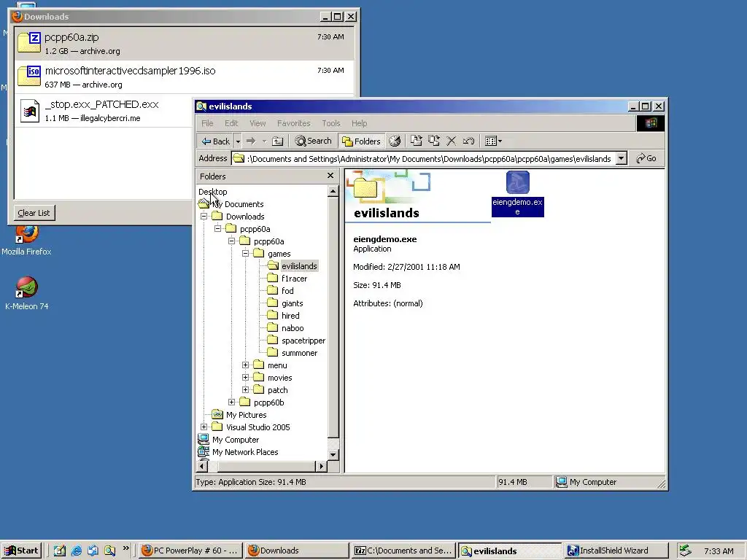The image size is (747, 560).
Task: Click the Move To toolbar icon
Action: (x=417, y=141)
